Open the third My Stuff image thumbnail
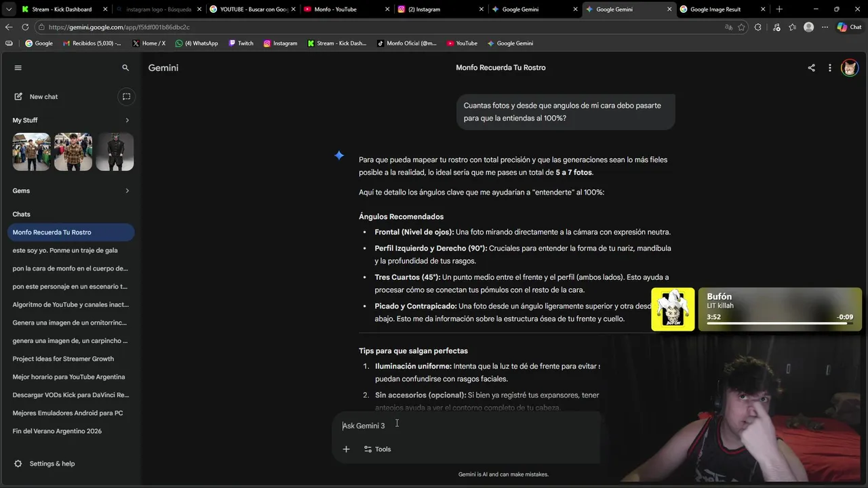This screenshot has height=488, width=868. click(115, 152)
